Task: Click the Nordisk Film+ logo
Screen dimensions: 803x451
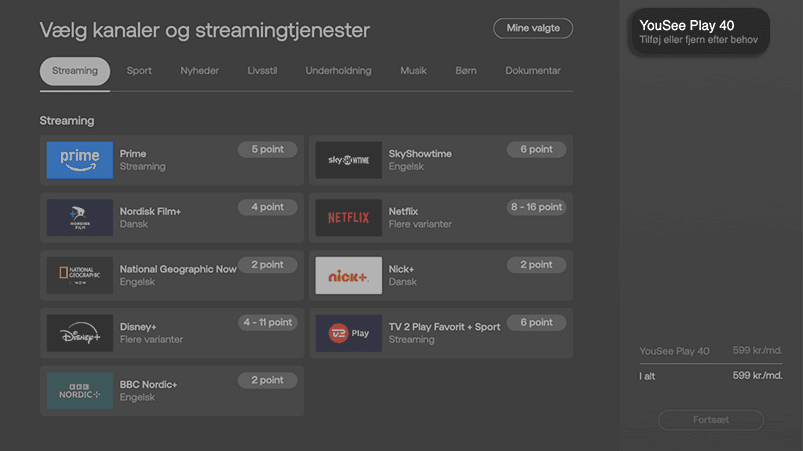Action: 80,218
